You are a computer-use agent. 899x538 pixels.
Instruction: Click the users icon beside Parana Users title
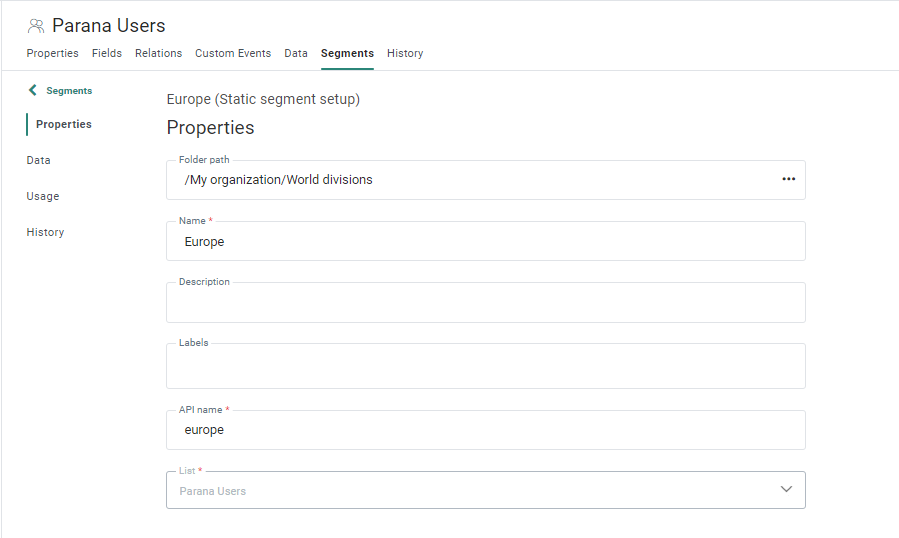(36, 26)
